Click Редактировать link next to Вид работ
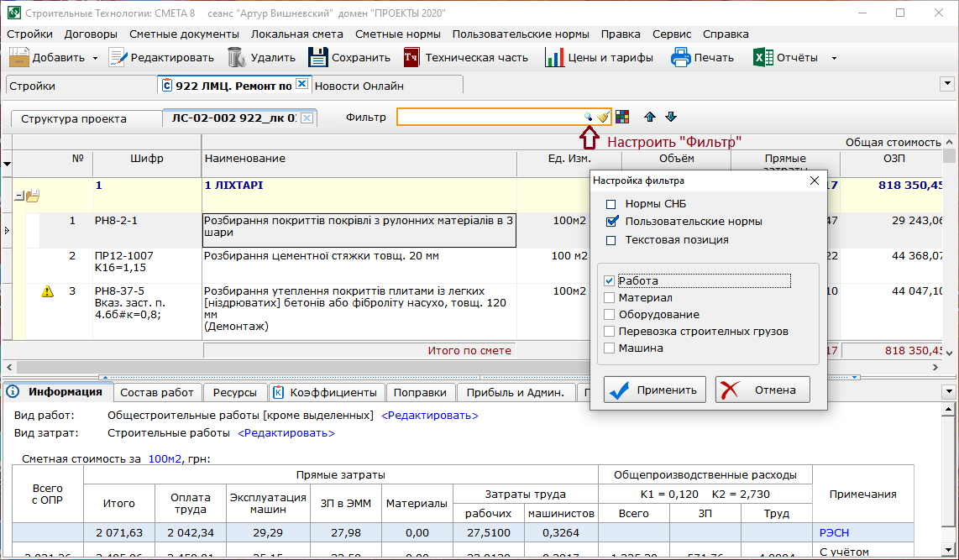The width and height of the screenshot is (959, 560). click(x=430, y=416)
